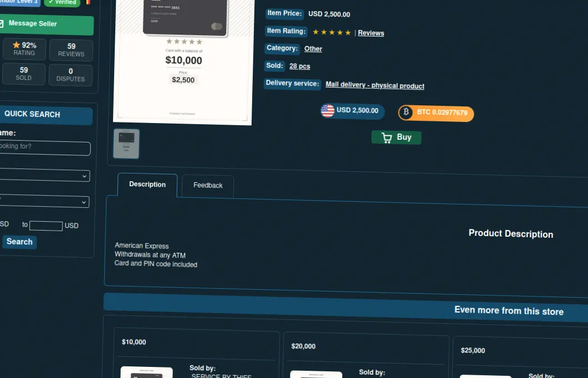Click Mail delivery - physical product link
The width and height of the screenshot is (588, 378).
pos(375,85)
